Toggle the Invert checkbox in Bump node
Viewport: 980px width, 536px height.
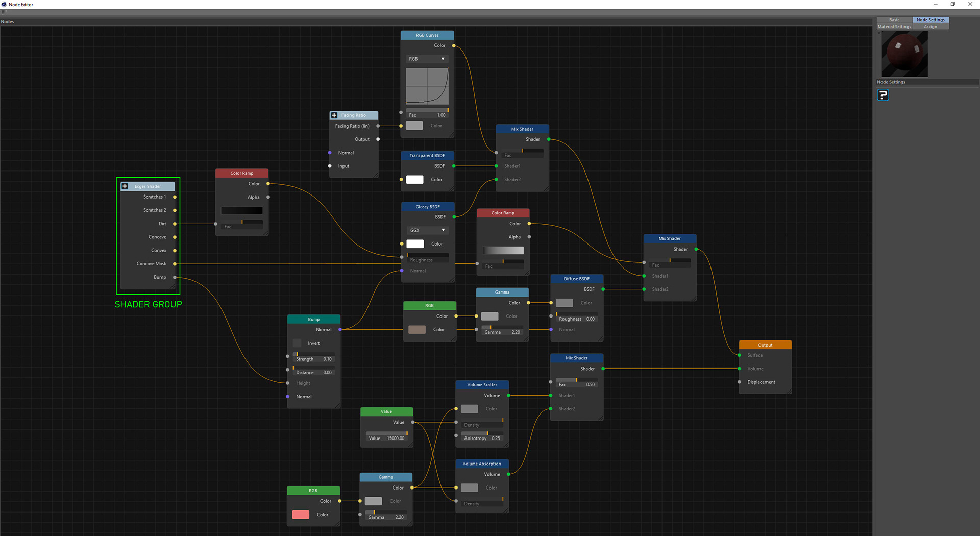coord(297,343)
